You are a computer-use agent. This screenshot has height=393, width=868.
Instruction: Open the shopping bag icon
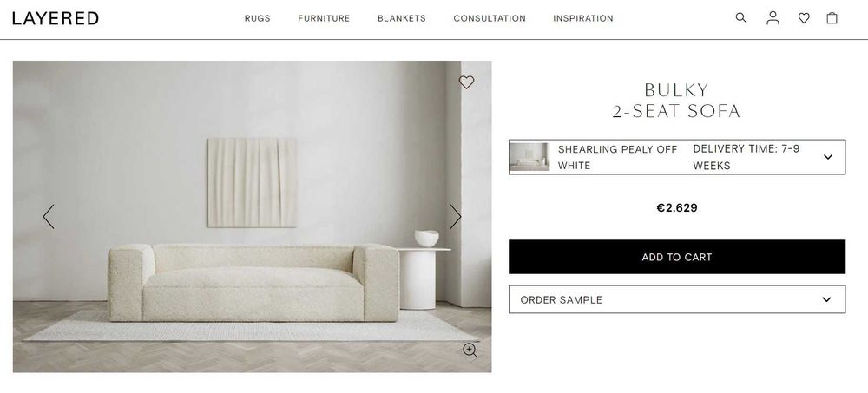tap(832, 18)
